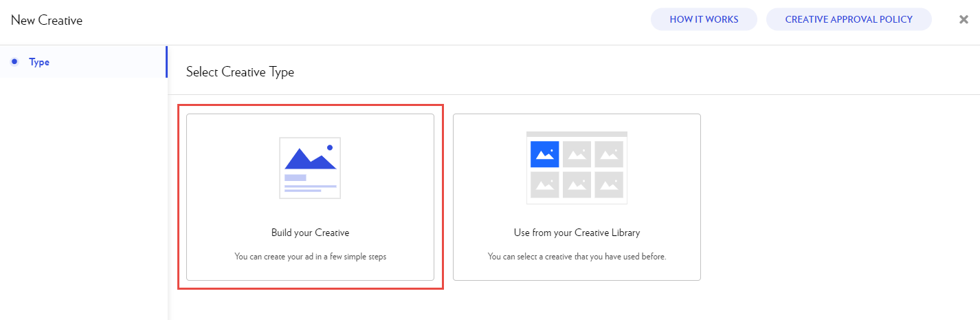Close the New Creative dialog

coord(964,19)
